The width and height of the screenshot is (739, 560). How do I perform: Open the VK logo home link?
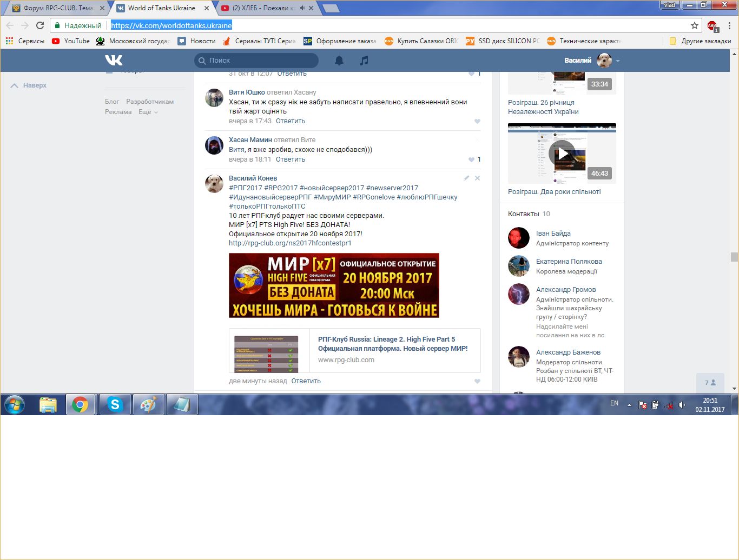pos(114,60)
